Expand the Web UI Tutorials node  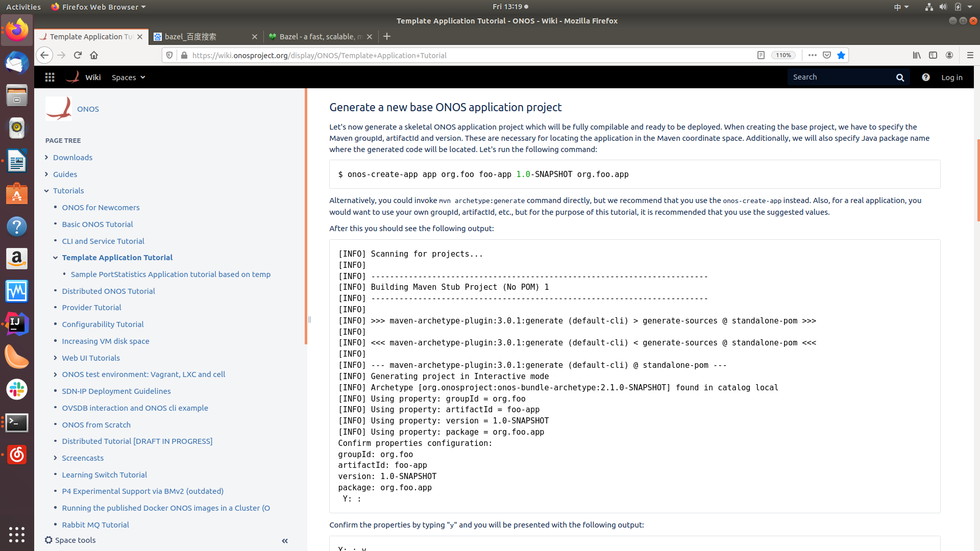pyautogui.click(x=55, y=358)
